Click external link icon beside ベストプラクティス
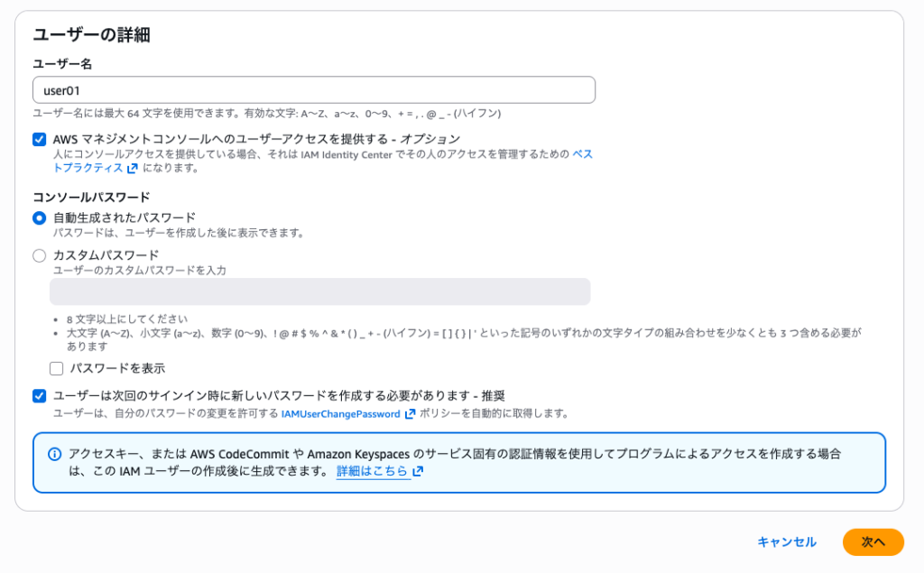924x573 pixels. (x=132, y=168)
